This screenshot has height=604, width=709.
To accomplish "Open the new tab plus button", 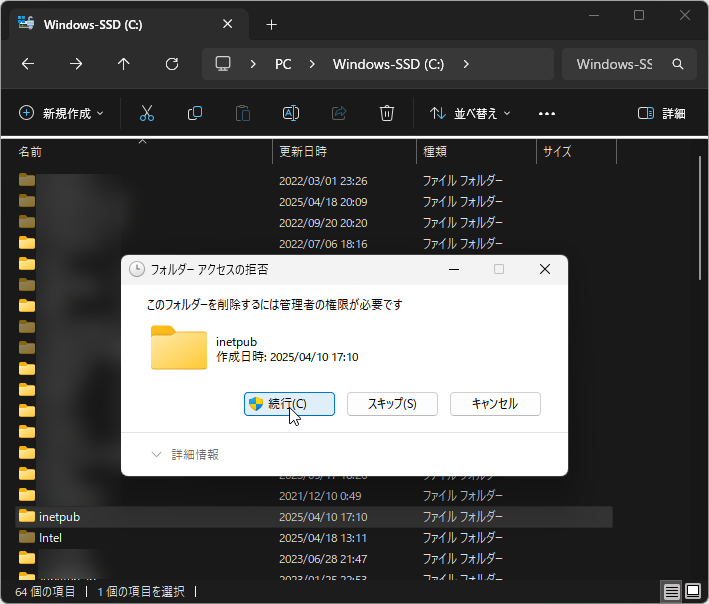I will [x=271, y=24].
